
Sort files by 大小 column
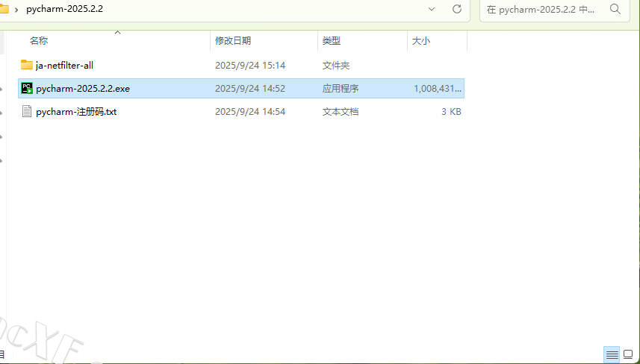click(420, 41)
